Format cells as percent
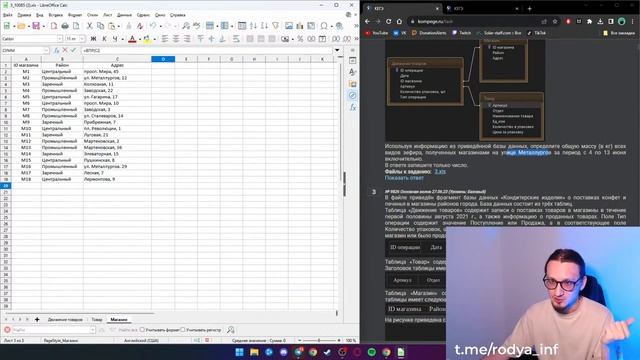Screen dimensions: 640x360 click(300, 39)
